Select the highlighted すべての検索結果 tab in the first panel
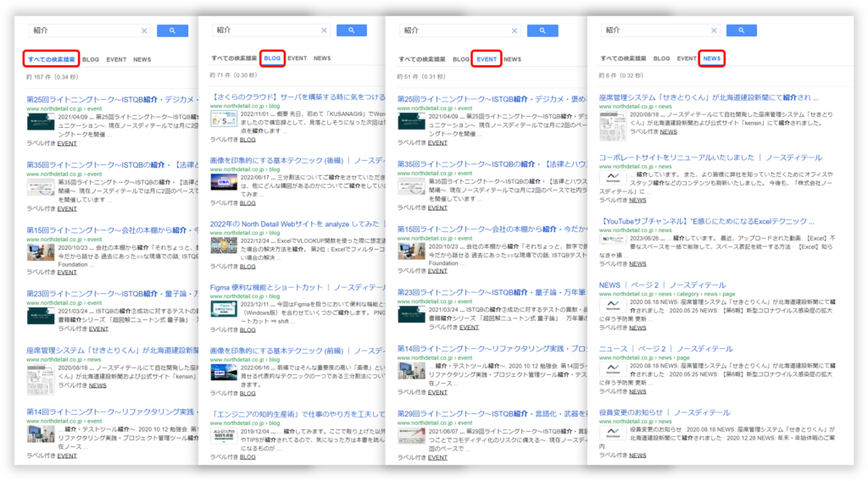This screenshot has height=481, width=868. (x=51, y=59)
